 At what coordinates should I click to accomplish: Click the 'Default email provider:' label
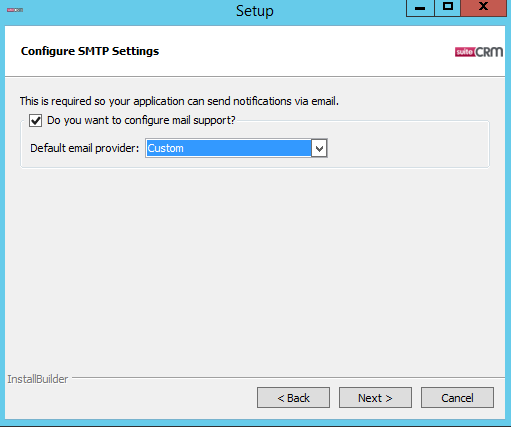[85, 148]
